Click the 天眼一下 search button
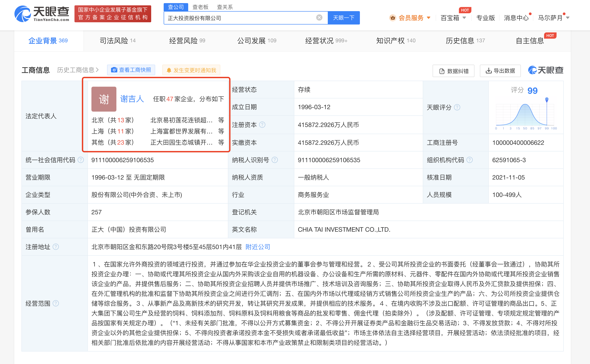The height and width of the screenshot is (364, 590). [x=344, y=18]
